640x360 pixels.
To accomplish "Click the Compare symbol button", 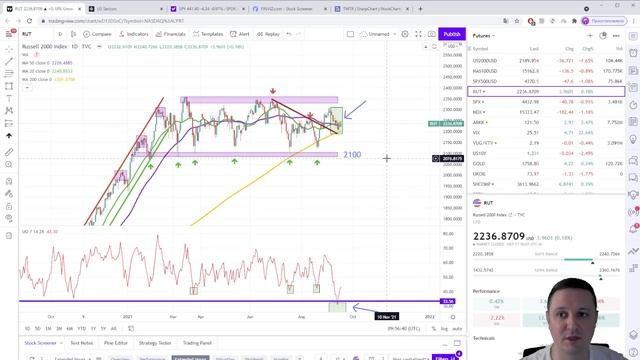I will click(97, 34).
